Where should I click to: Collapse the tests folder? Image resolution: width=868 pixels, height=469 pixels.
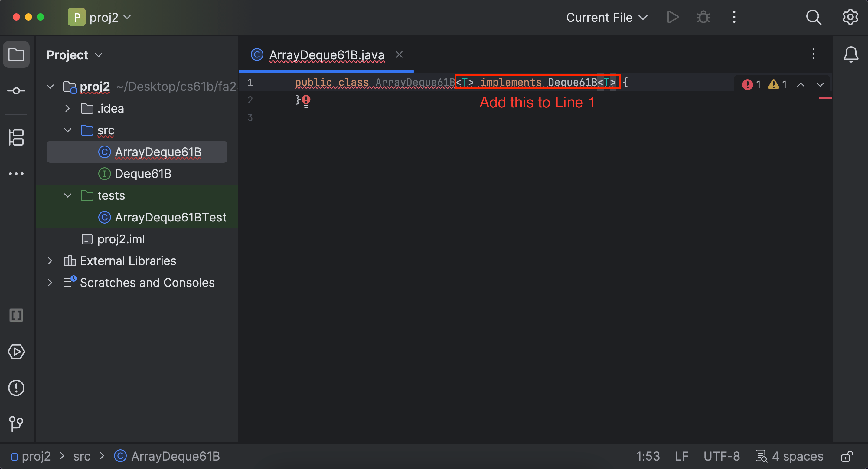click(67, 195)
